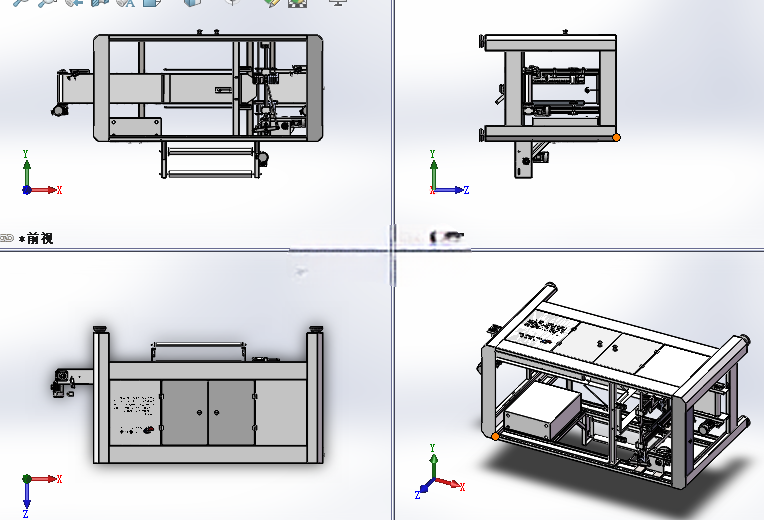This screenshot has width=764, height=520.
Task: Open the Dynamic Annotation Views icon
Action: tap(126, 2)
